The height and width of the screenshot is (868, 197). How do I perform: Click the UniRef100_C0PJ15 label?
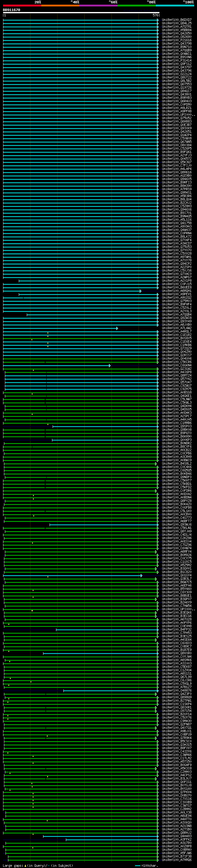177,284
